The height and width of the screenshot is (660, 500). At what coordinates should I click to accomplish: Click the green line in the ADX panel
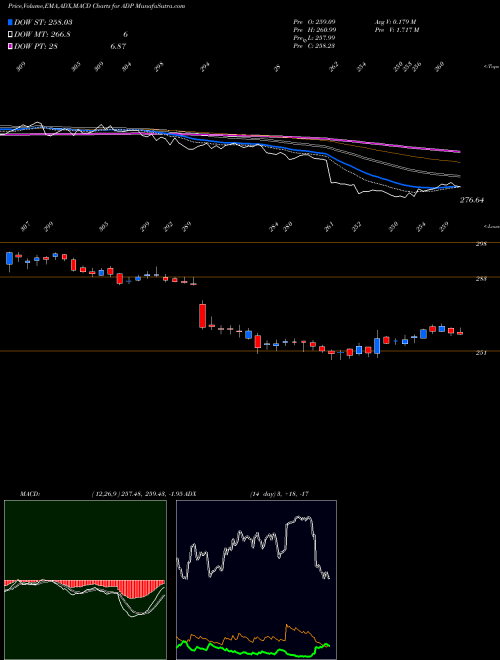253,651
